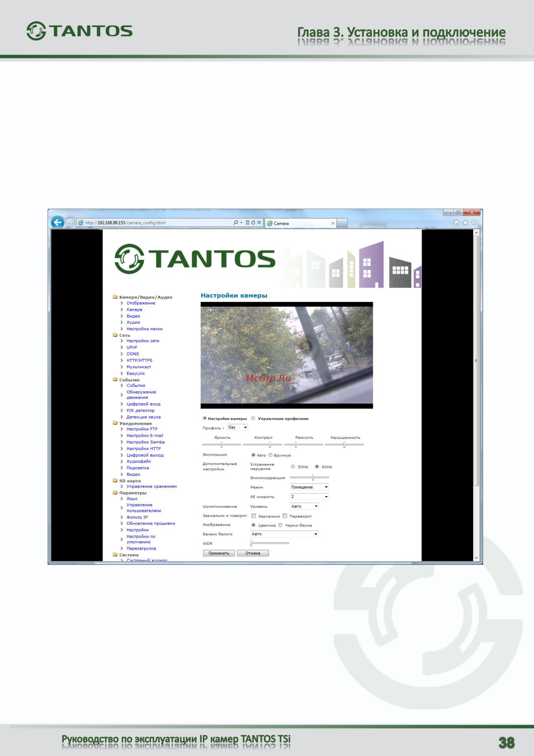534x756 pixels.
Task: Open the PIR детектор link
Action: [x=141, y=411]
